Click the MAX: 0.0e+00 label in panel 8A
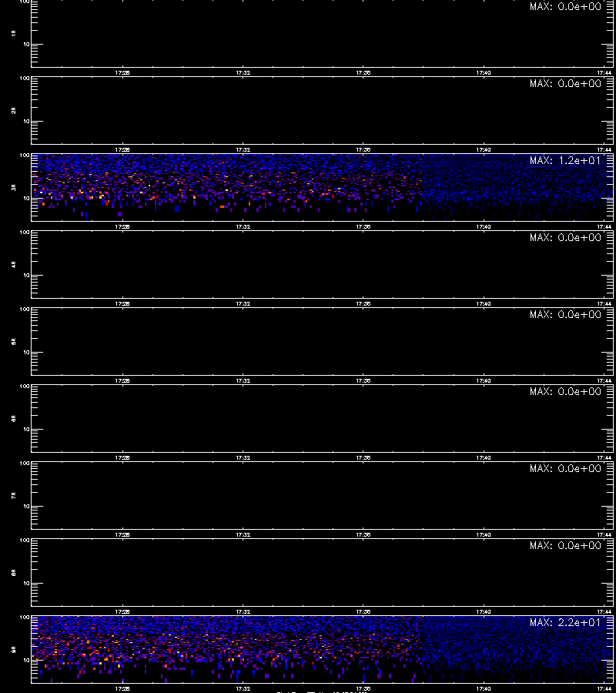The height and width of the screenshot is (693, 616). pyautogui.click(x=565, y=545)
